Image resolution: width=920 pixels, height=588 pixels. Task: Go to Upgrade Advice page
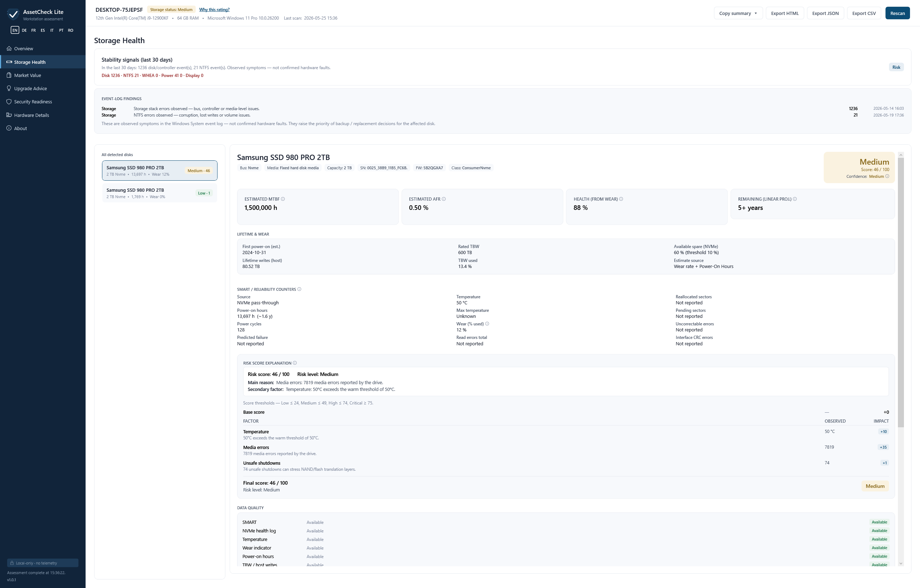43,89
